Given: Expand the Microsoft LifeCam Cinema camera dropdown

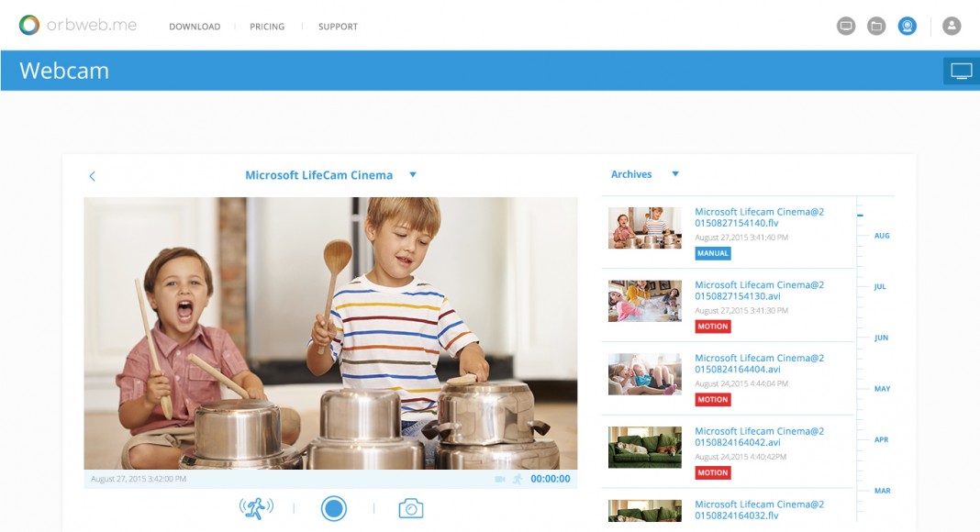Looking at the screenshot, I should point(413,175).
